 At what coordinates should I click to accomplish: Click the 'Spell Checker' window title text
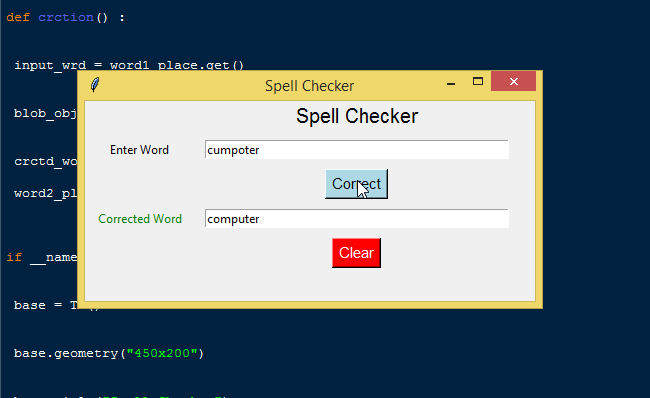[310, 86]
